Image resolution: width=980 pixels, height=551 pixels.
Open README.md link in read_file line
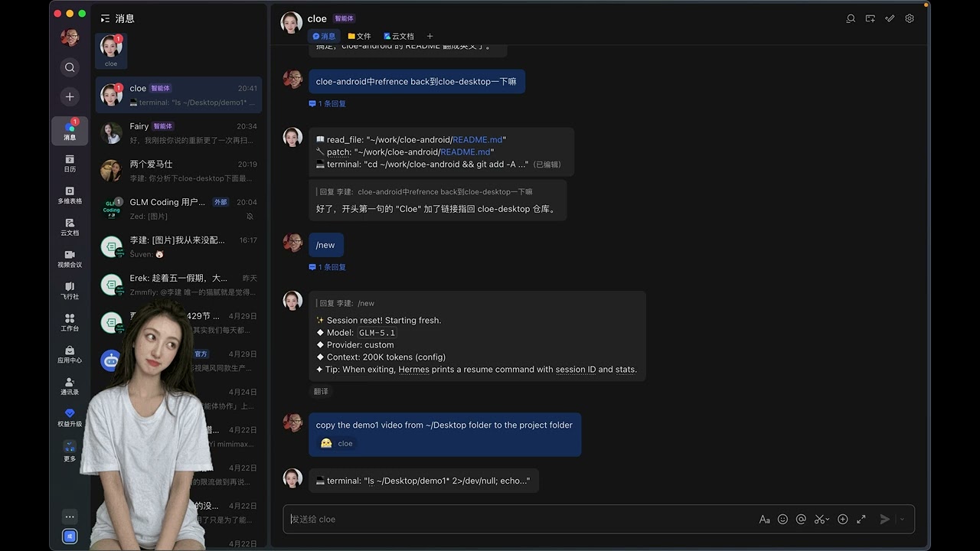[478, 140]
